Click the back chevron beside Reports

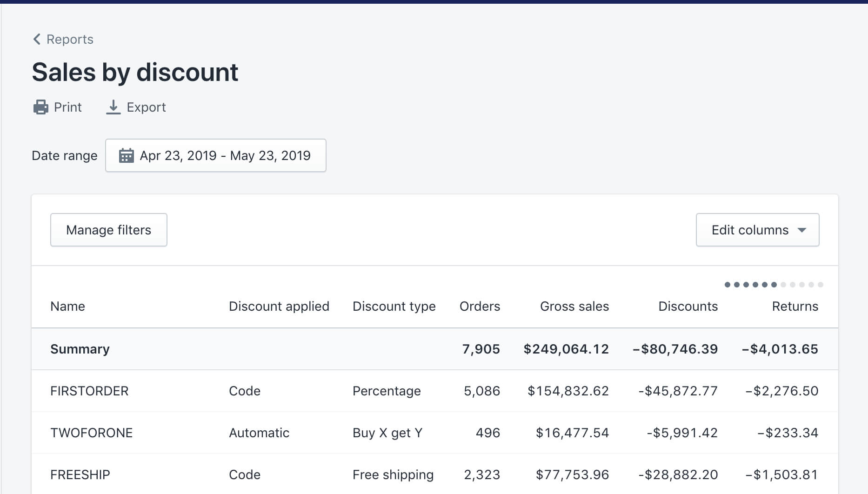pyautogui.click(x=37, y=39)
